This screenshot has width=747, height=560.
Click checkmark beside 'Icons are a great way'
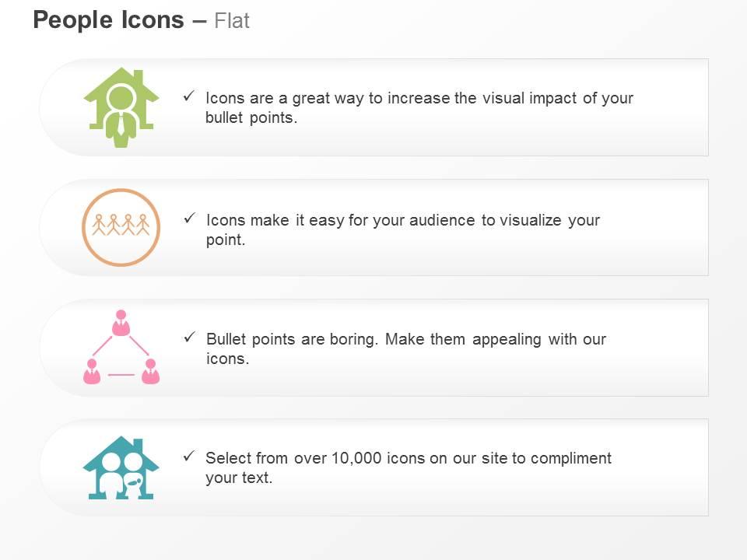(x=189, y=96)
